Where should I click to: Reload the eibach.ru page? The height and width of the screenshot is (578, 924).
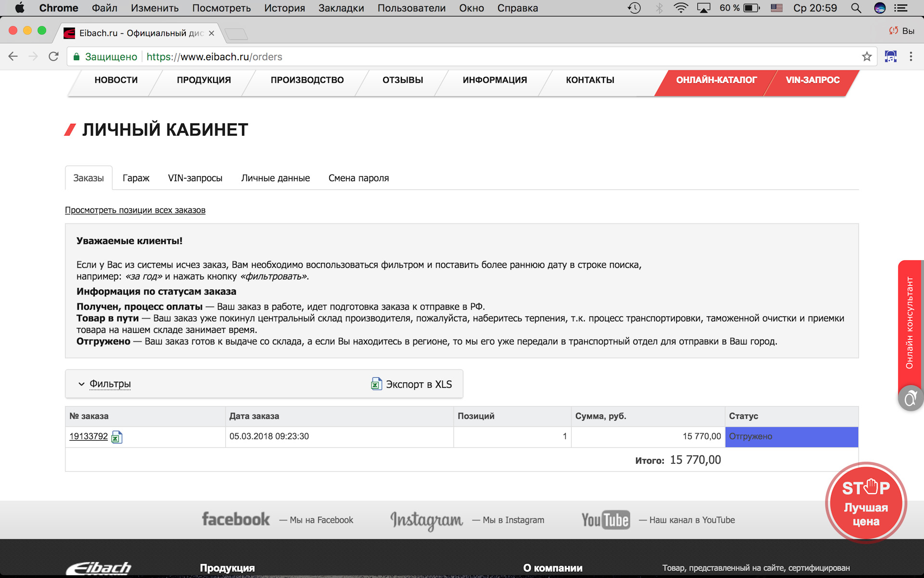coord(53,56)
